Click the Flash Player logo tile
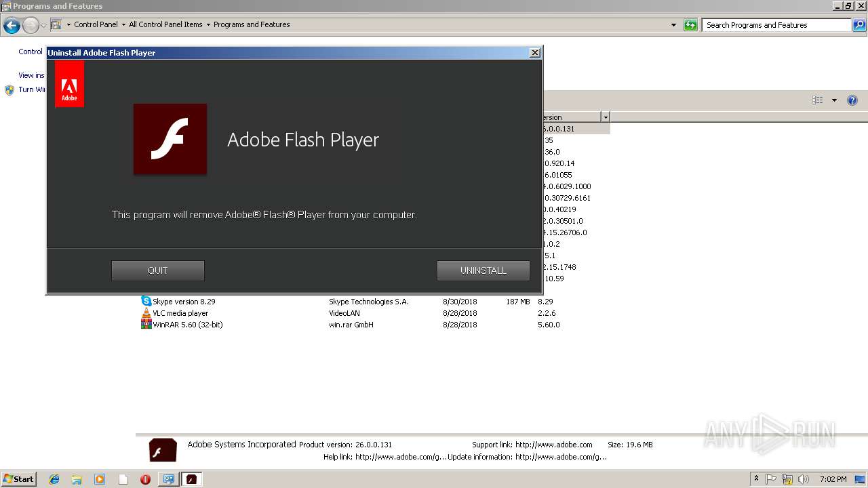 pos(170,139)
